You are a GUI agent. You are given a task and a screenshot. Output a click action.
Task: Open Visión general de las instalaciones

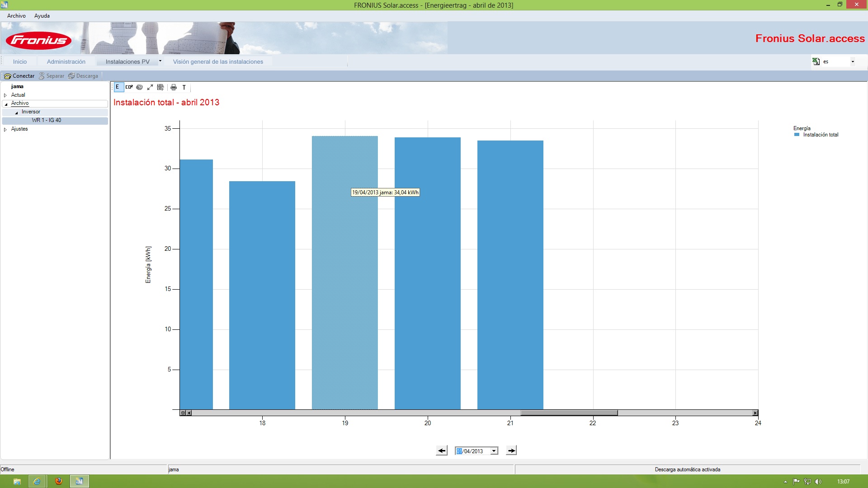point(218,62)
